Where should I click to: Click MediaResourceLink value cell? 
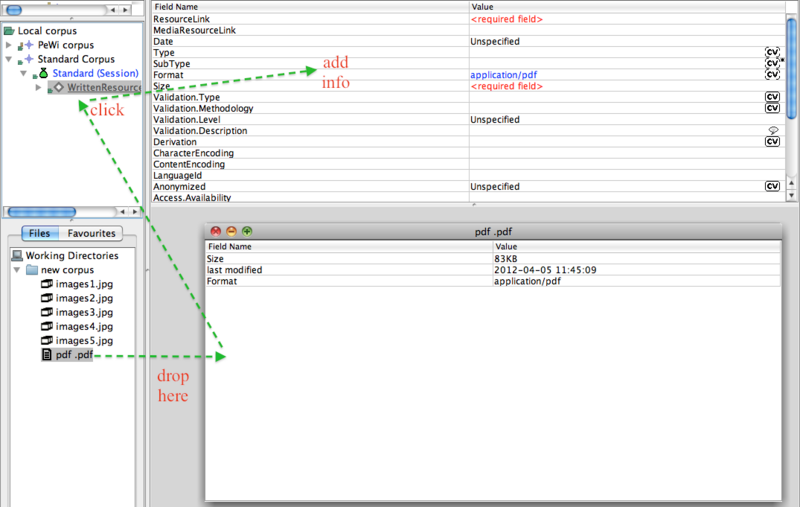(627, 30)
